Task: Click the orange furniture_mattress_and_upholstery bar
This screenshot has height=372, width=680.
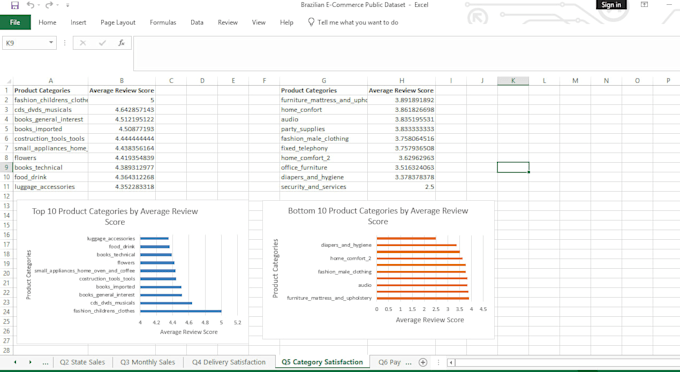Action: [423, 298]
